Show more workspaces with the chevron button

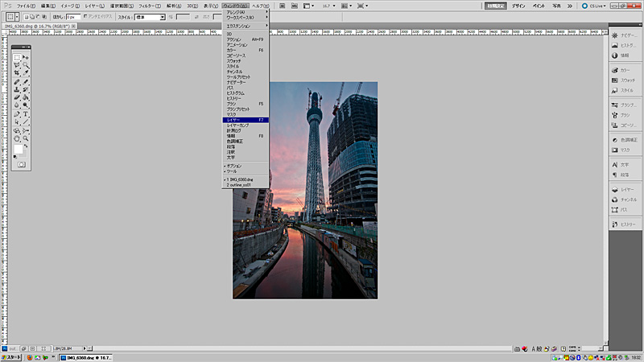pyautogui.click(x=570, y=6)
